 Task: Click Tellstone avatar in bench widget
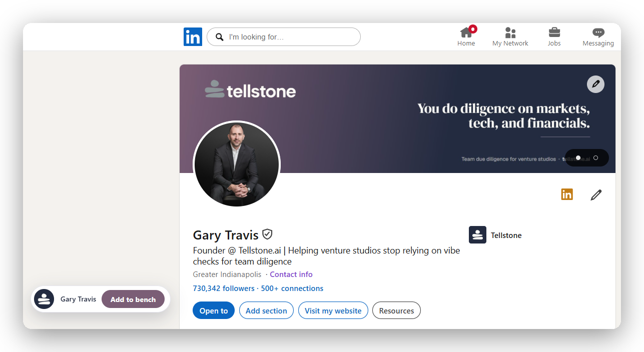(x=44, y=299)
